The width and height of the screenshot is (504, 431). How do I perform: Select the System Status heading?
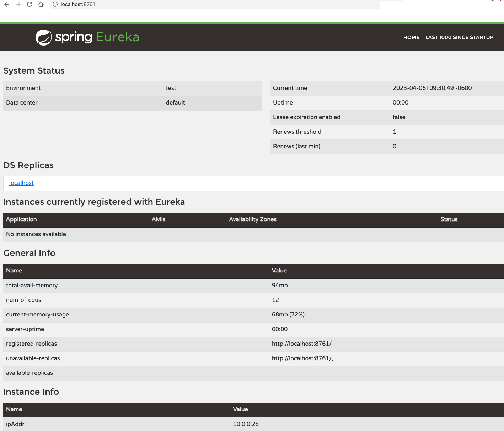click(34, 71)
